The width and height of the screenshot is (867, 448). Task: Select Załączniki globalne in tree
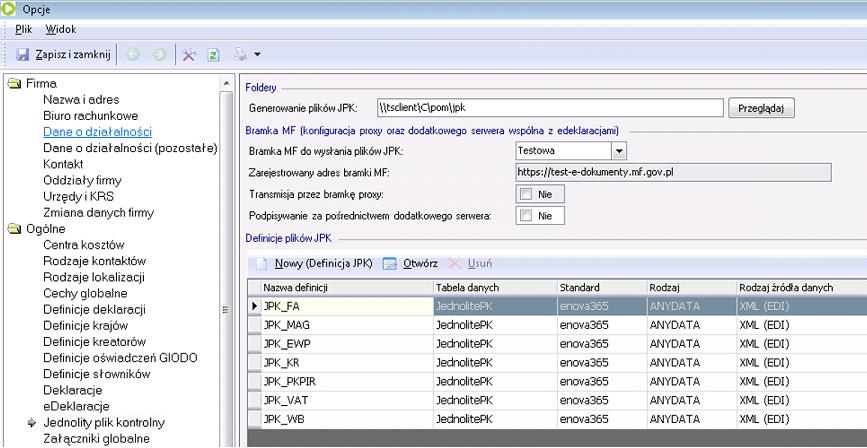click(96, 439)
